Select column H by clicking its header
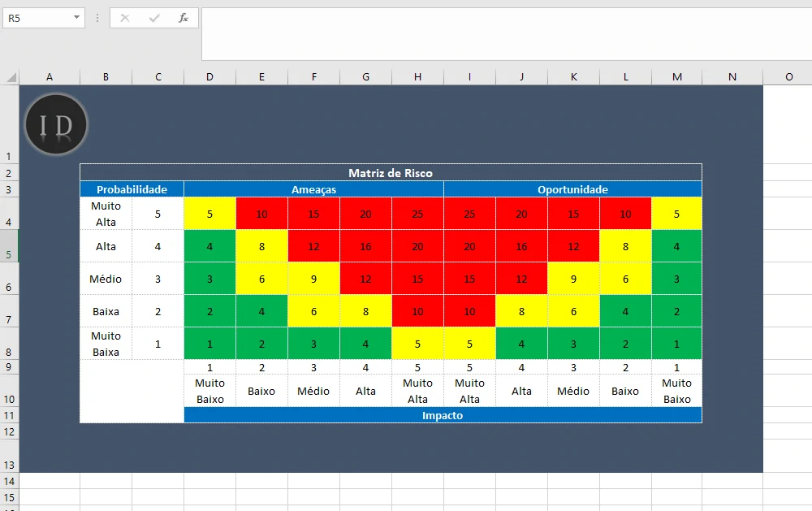This screenshot has width=812, height=511. click(x=417, y=76)
